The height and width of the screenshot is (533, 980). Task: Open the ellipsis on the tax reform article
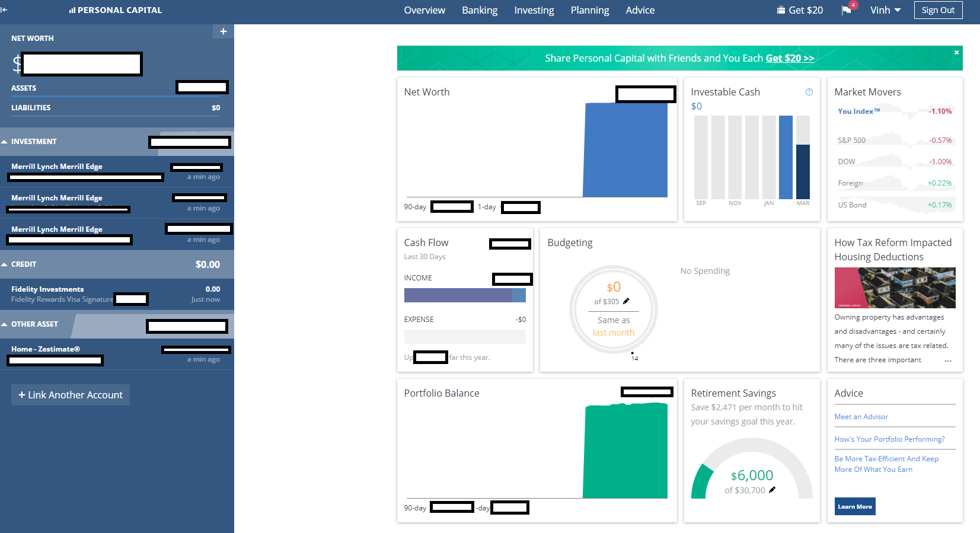(x=948, y=360)
